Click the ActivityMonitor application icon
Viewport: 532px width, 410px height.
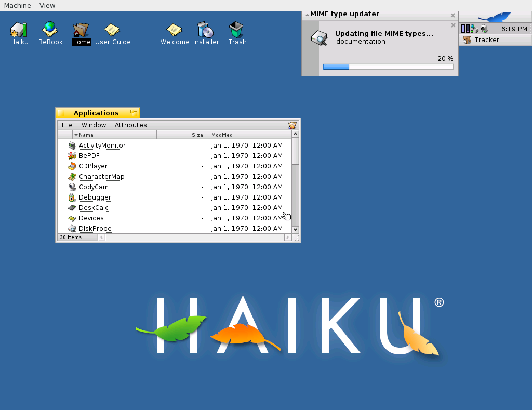(x=72, y=146)
